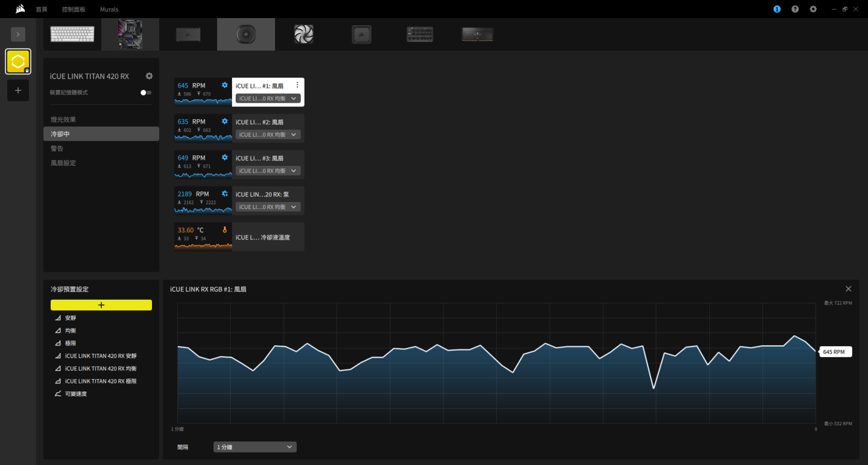
Task: Select the motherboard device thumbnail
Action: (x=130, y=35)
